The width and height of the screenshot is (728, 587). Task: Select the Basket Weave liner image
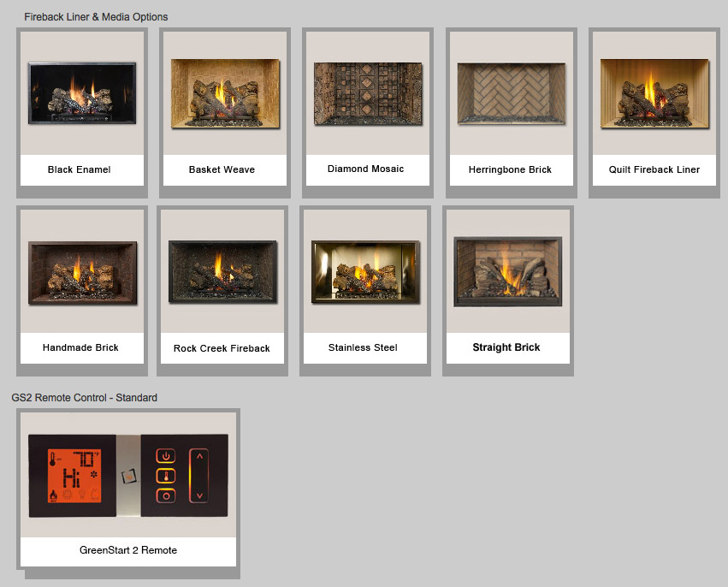coord(225,93)
